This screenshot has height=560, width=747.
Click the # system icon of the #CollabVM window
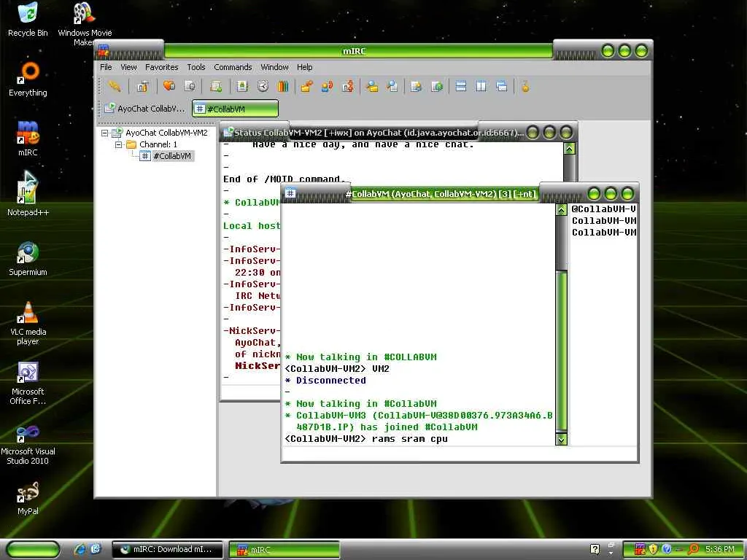pos(290,192)
